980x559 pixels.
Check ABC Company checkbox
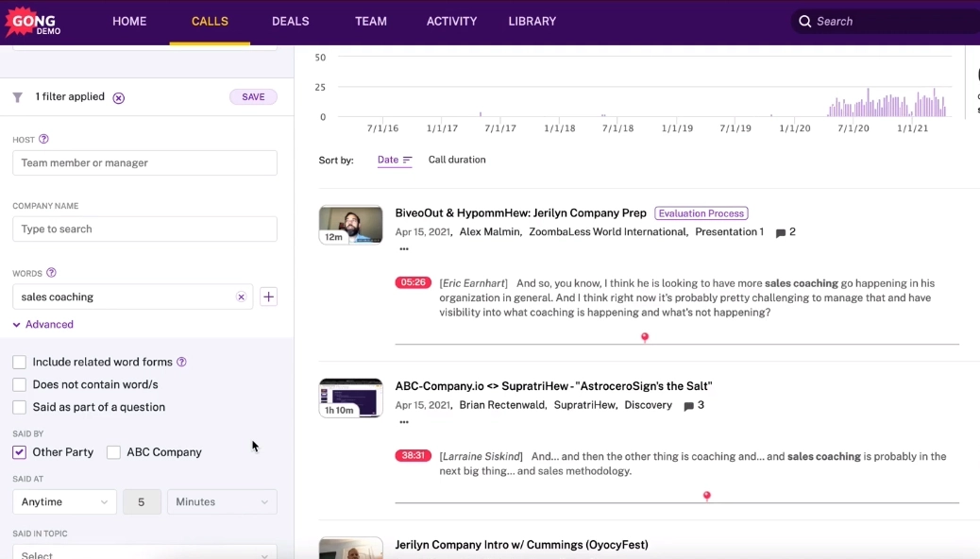[113, 452]
